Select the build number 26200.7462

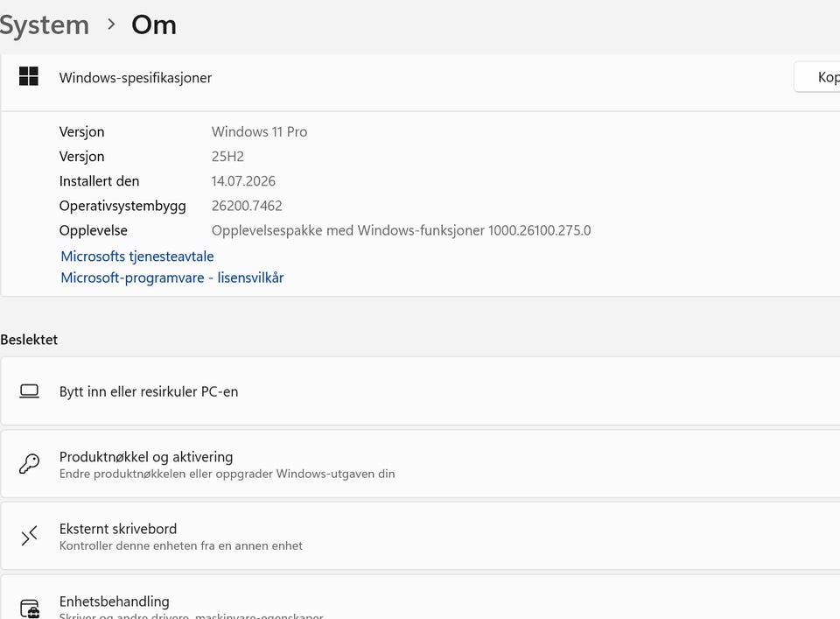point(247,206)
